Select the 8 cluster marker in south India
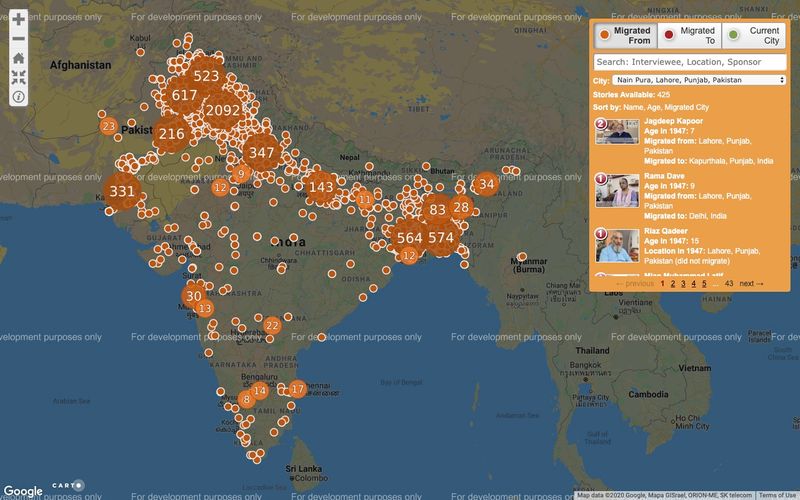The width and height of the screenshot is (800, 500). coord(246,399)
